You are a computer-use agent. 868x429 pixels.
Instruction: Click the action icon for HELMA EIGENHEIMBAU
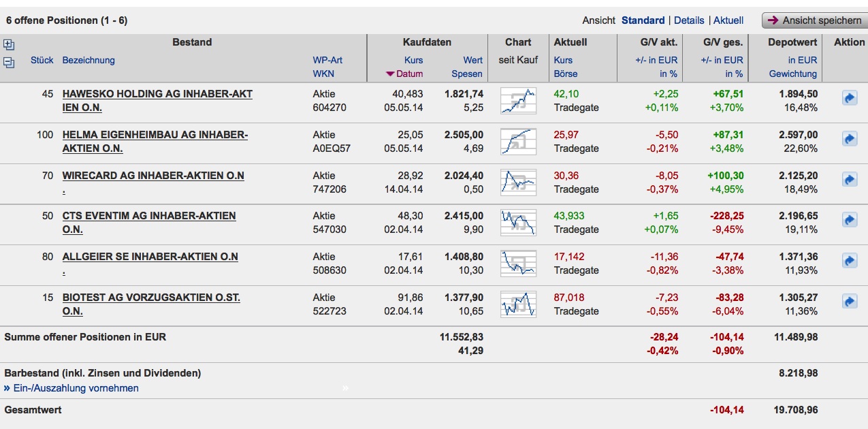(849, 140)
